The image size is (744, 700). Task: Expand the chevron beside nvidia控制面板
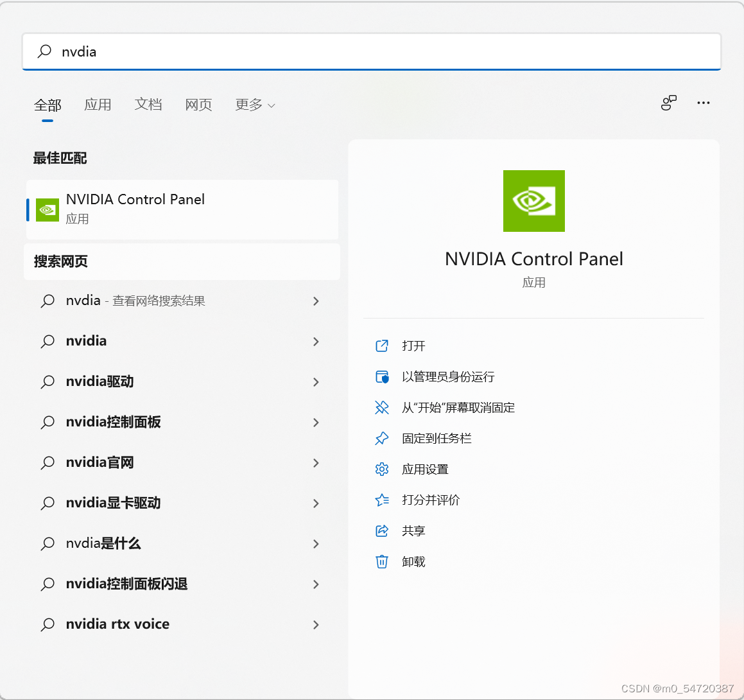coord(316,423)
